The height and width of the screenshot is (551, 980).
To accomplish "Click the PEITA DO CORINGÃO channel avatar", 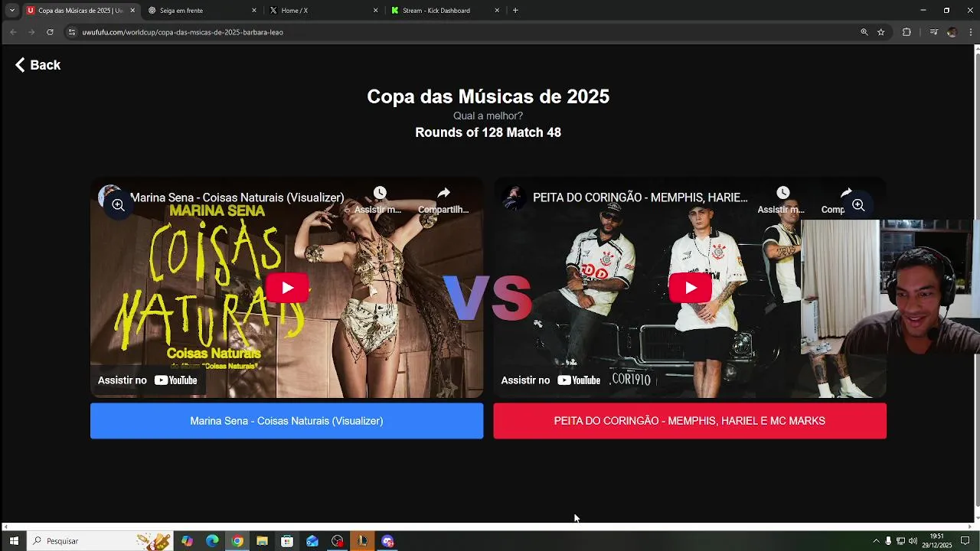I will click(512, 197).
